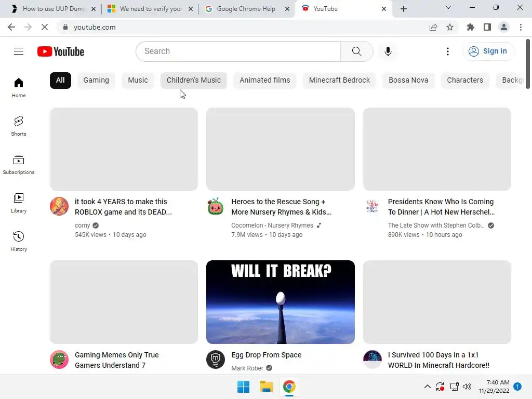Image resolution: width=532 pixels, height=399 pixels.
Task: Open Chrome extensions puzzle icon
Action: [x=470, y=27]
